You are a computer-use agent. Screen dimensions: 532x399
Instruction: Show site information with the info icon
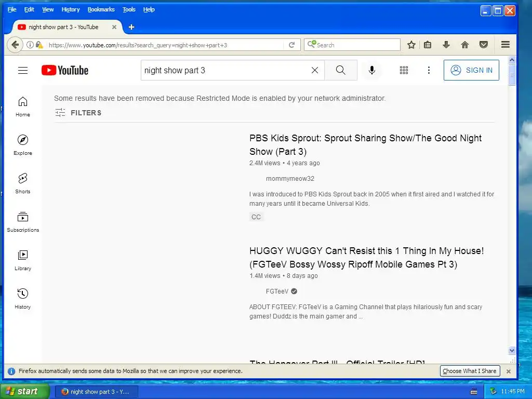(x=30, y=45)
